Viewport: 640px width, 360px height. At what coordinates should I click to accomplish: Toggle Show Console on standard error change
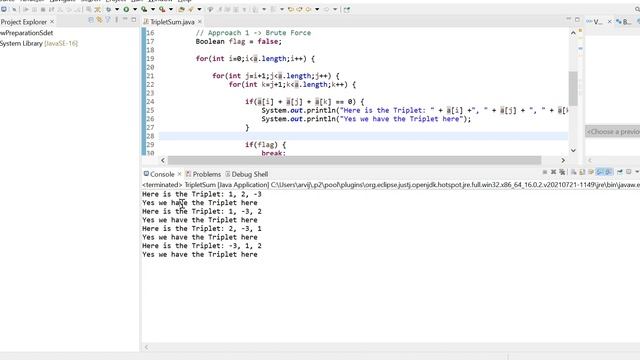pos(608,172)
